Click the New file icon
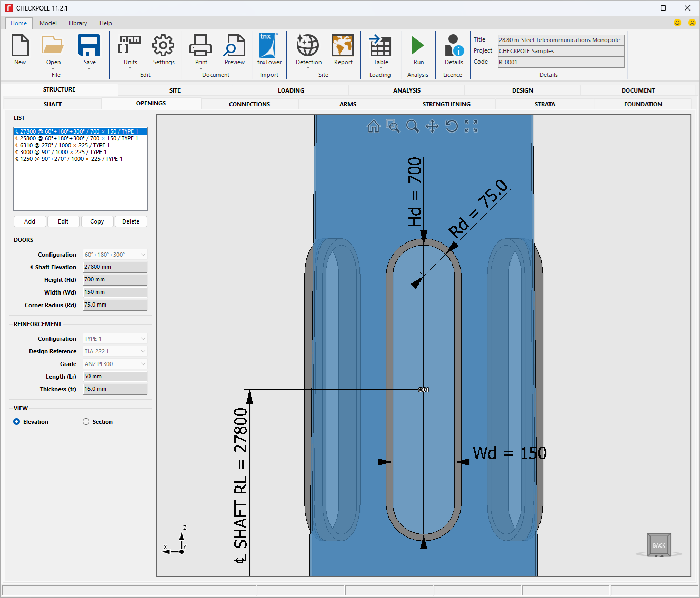The height and width of the screenshot is (598, 700). 20,45
